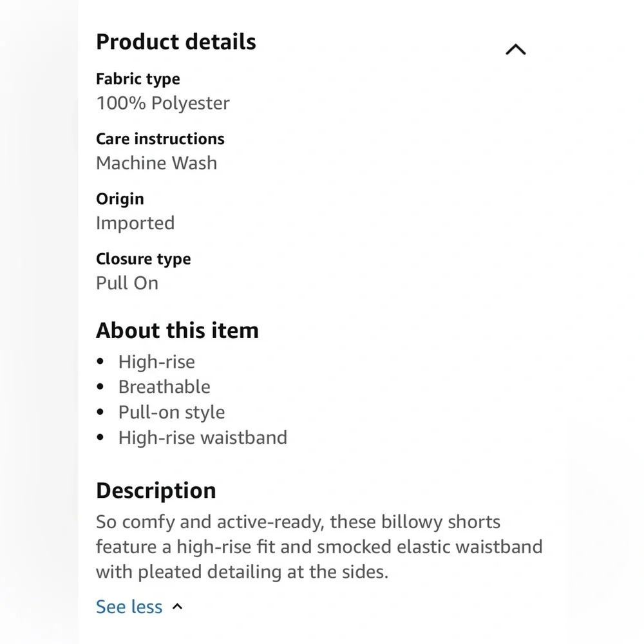This screenshot has width=644, height=644.
Task: Click the Imported value text
Action: (x=135, y=223)
